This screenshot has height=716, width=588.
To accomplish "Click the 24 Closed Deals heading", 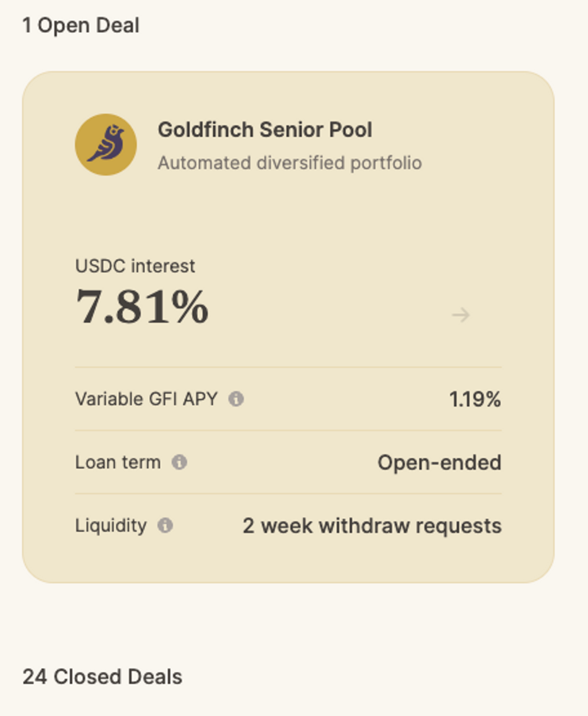I will coord(102,677).
